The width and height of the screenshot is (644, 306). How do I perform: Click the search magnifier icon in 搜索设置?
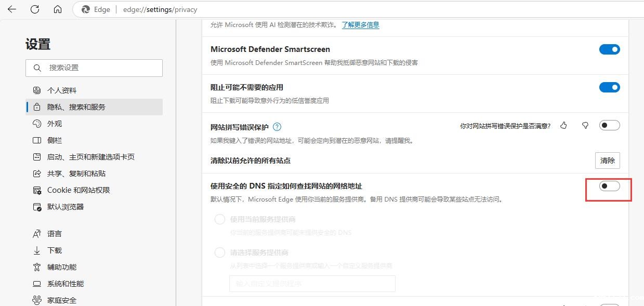tap(37, 68)
